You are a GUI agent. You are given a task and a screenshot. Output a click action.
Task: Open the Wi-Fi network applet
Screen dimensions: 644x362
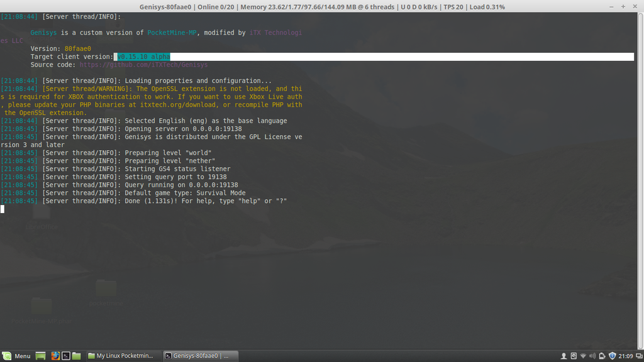tap(582, 356)
